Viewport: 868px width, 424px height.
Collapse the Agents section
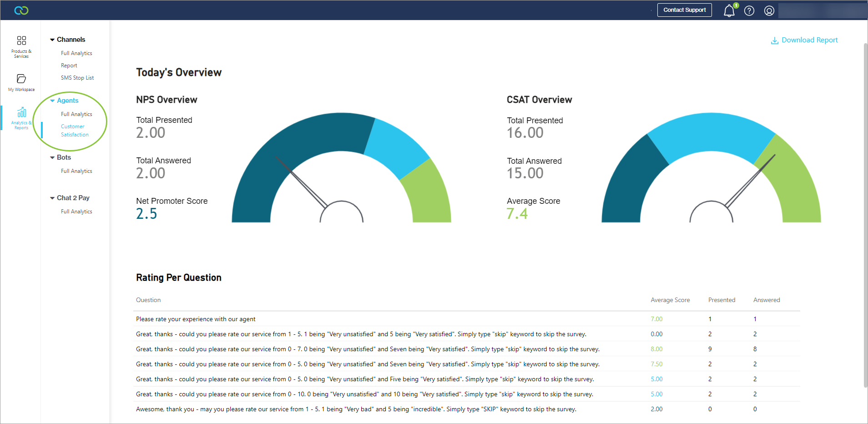[x=52, y=101]
